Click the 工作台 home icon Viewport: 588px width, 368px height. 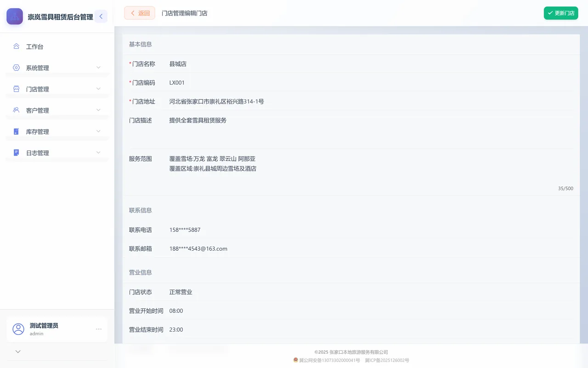point(16,46)
